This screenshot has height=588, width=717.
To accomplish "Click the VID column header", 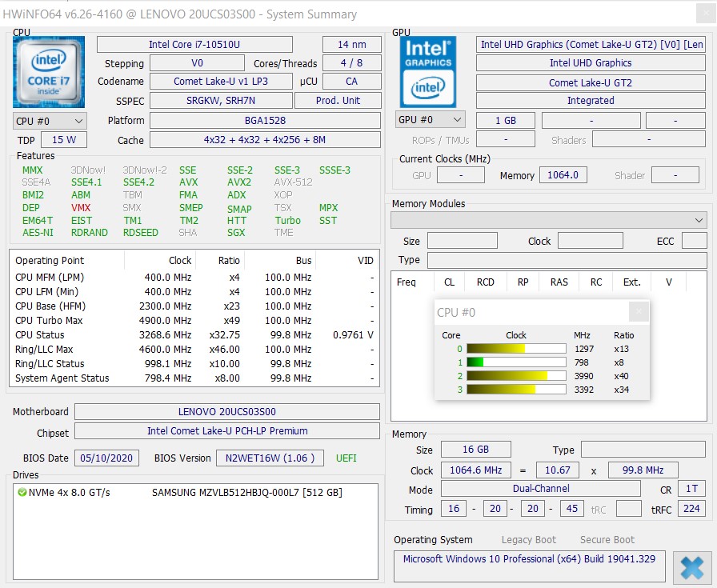I will click(347, 261).
